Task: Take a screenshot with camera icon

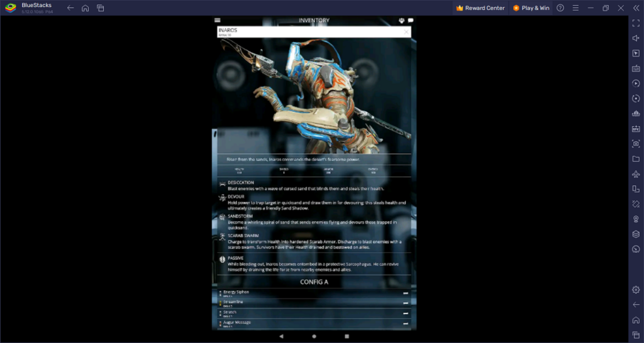Action: [636, 144]
